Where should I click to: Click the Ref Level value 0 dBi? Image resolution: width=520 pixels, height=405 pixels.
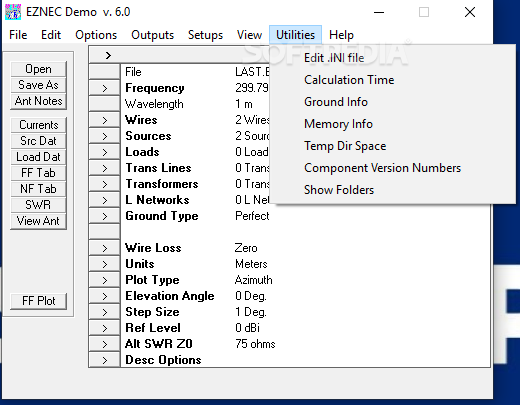247,328
